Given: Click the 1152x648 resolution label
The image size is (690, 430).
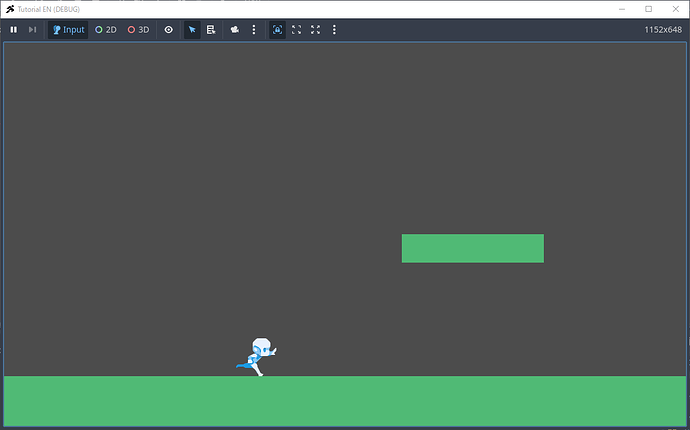Looking at the screenshot, I should pyautogui.click(x=663, y=30).
